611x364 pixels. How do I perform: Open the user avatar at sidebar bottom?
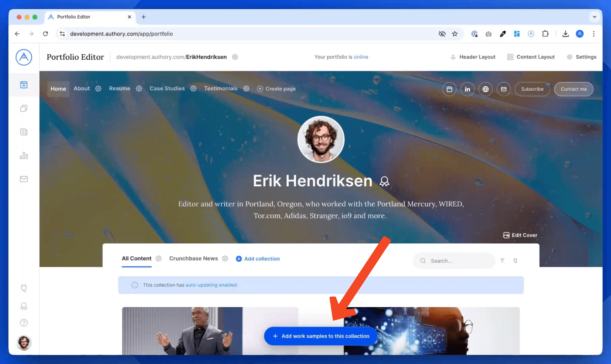(x=24, y=343)
